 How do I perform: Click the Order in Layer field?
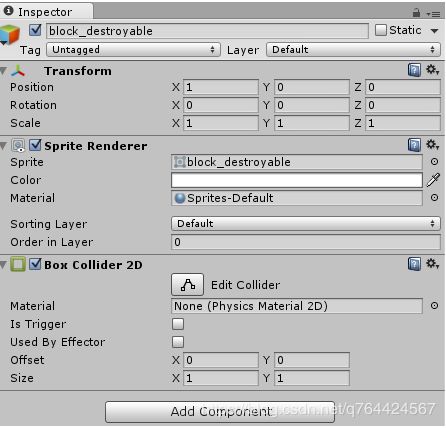[306, 242]
